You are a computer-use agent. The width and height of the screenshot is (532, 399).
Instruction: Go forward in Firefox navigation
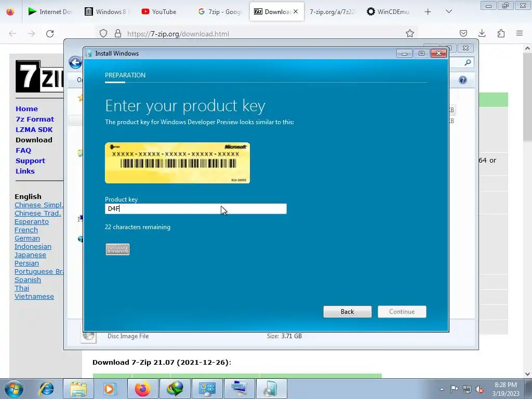point(31,34)
